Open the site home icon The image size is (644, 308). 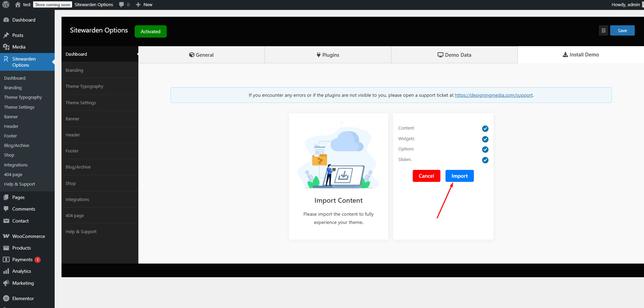tap(18, 4)
